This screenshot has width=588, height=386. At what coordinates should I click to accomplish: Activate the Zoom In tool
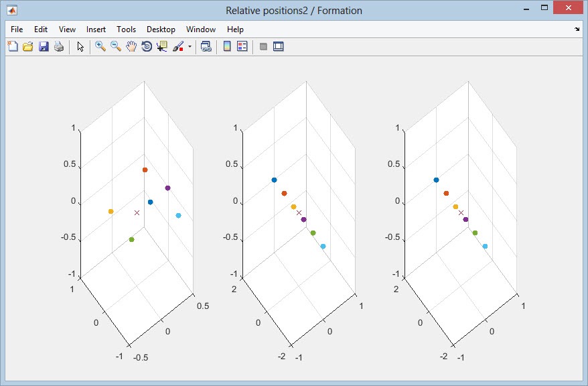[x=100, y=46]
